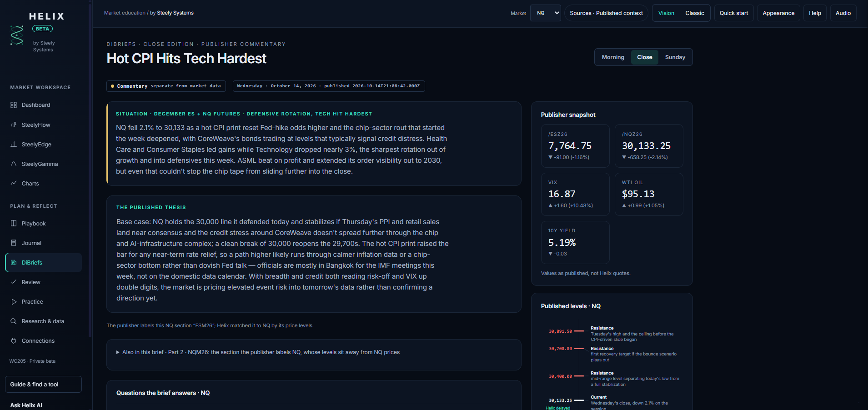Click the Playbook book icon
The image size is (868, 410).
point(14,223)
